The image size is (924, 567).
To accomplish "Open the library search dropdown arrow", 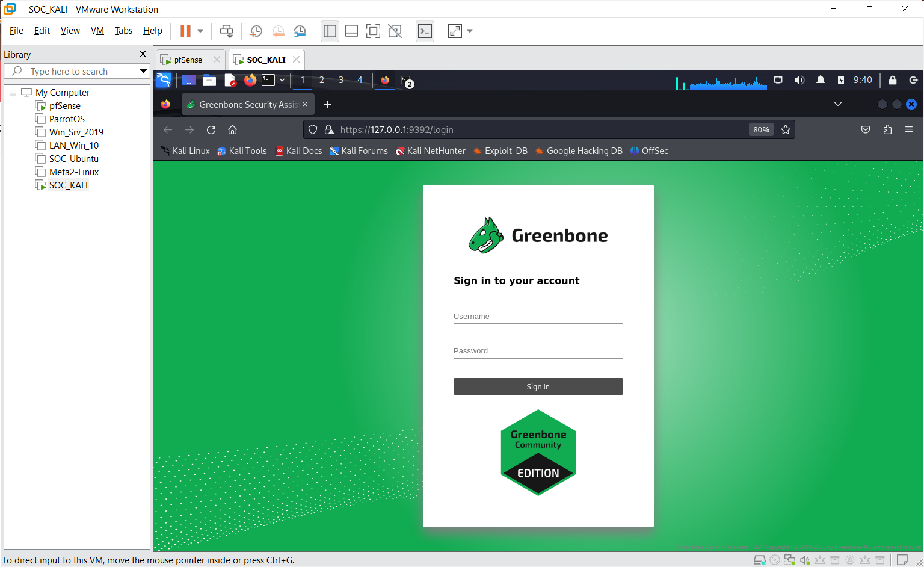I will coord(143,71).
